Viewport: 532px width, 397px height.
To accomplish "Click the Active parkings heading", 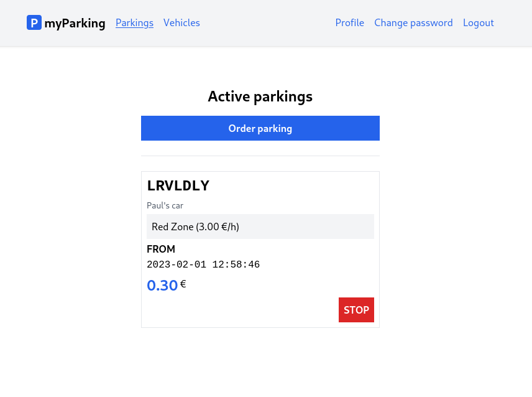I will point(260,96).
